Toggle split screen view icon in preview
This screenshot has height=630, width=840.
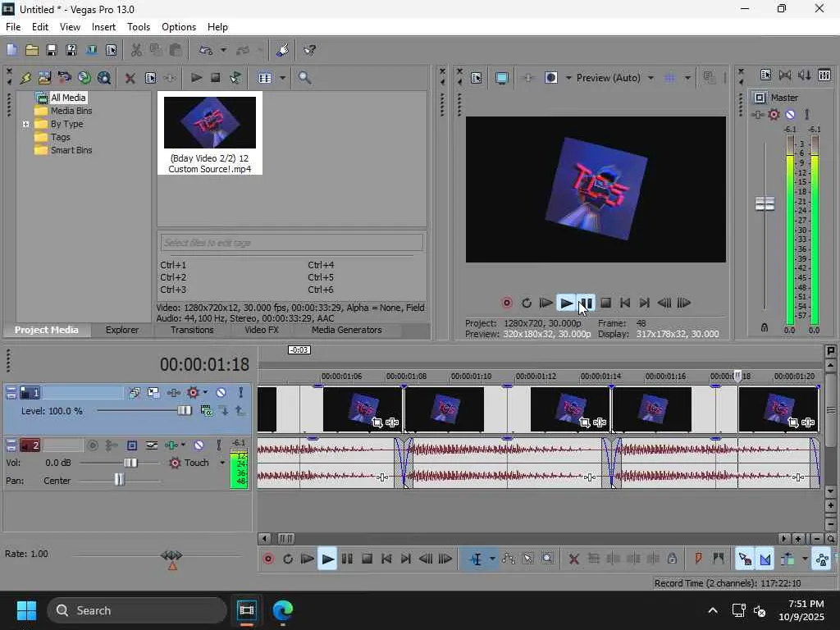pos(550,78)
